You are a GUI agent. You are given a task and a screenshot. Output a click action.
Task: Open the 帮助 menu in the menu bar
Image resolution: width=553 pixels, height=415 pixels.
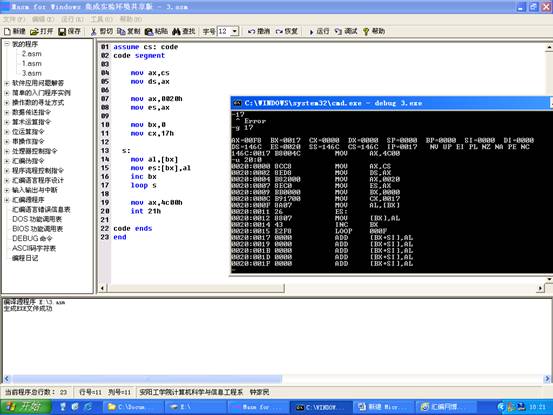[131, 19]
